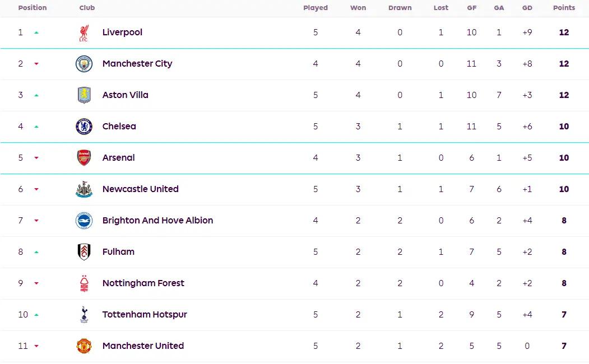Open the Liverpool club name link
This screenshot has width=589, height=364.
(x=122, y=32)
